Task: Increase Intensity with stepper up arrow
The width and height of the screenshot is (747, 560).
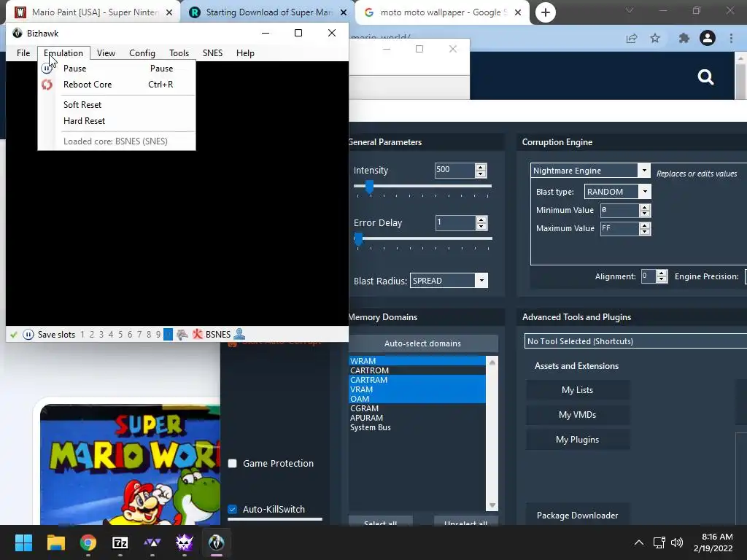Action: [x=481, y=167]
